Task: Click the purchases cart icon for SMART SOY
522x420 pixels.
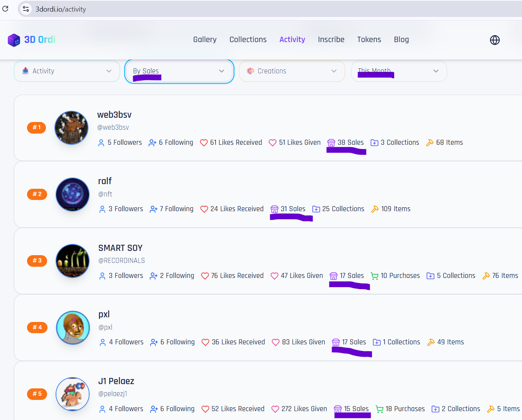Action: (375, 276)
